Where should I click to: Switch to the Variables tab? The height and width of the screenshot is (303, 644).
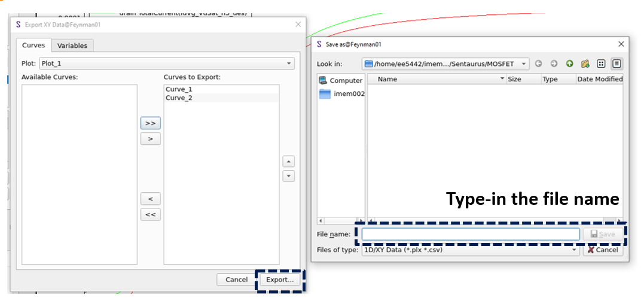(72, 46)
